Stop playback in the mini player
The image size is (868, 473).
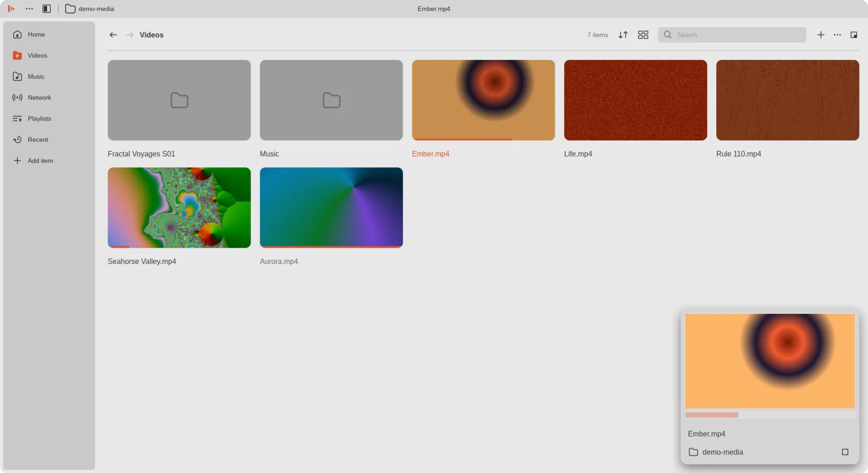845,452
